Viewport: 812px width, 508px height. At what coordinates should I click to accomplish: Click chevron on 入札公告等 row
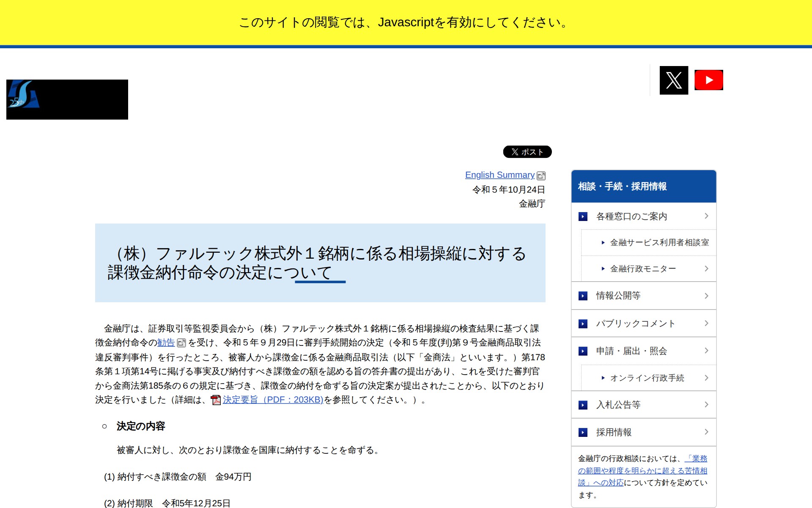(706, 405)
